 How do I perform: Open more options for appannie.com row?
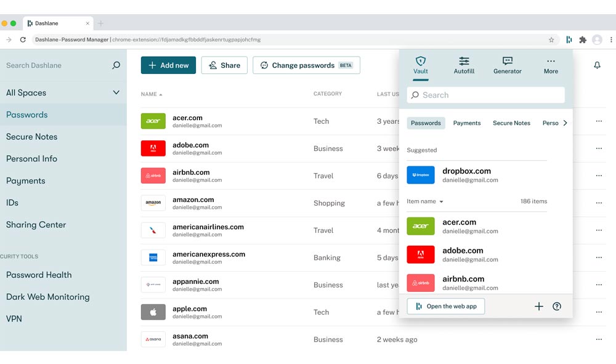tap(599, 285)
